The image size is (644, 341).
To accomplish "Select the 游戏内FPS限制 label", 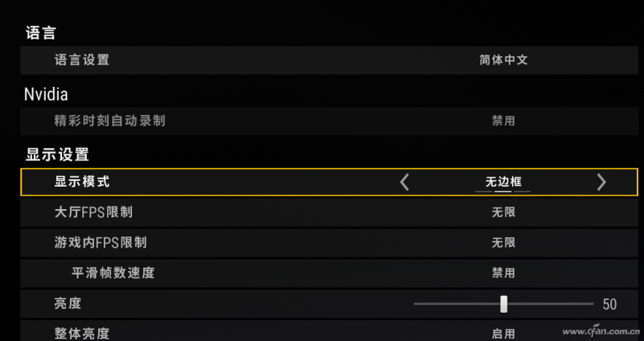I will click(x=100, y=243).
